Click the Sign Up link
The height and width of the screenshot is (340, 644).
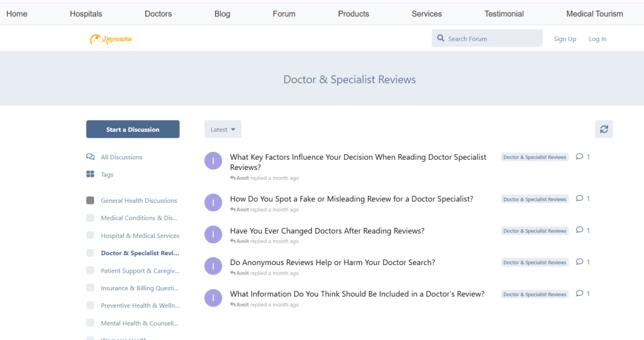click(x=565, y=38)
